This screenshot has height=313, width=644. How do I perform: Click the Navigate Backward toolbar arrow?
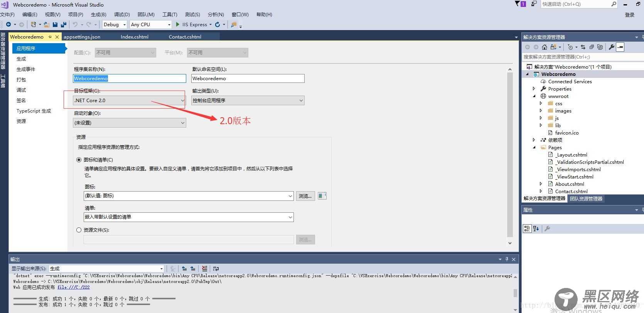coord(8,24)
